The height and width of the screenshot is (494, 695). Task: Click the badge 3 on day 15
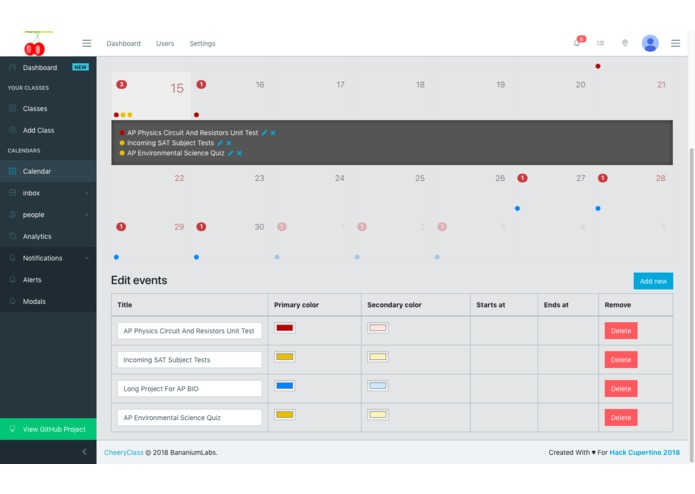[x=121, y=84]
